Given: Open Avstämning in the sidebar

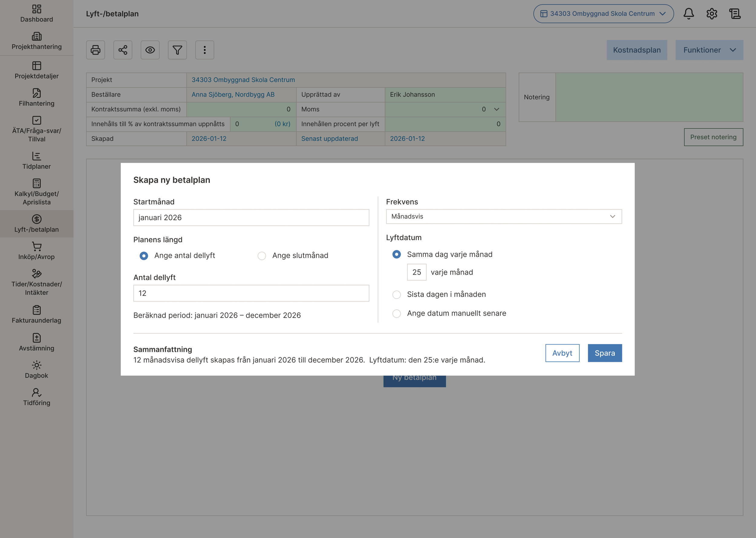Looking at the screenshot, I should tap(36, 343).
